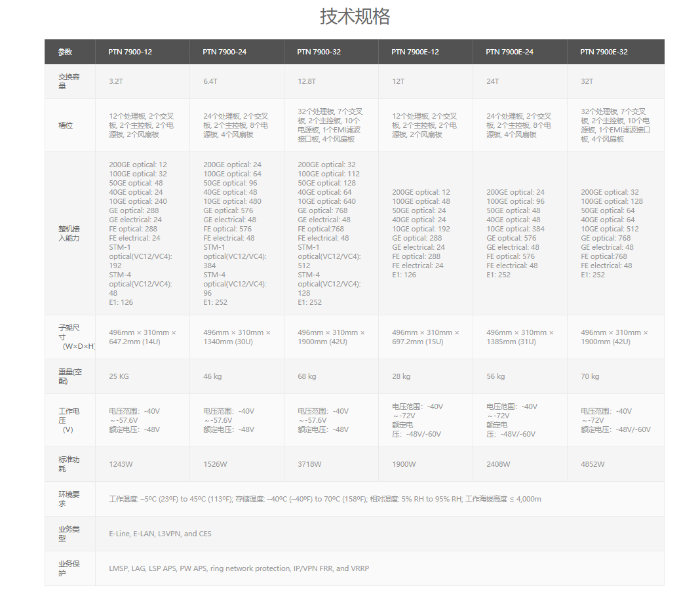Click the 标准功耗 row label
Image resolution: width=700 pixels, height=592 pixels.
click(69, 464)
